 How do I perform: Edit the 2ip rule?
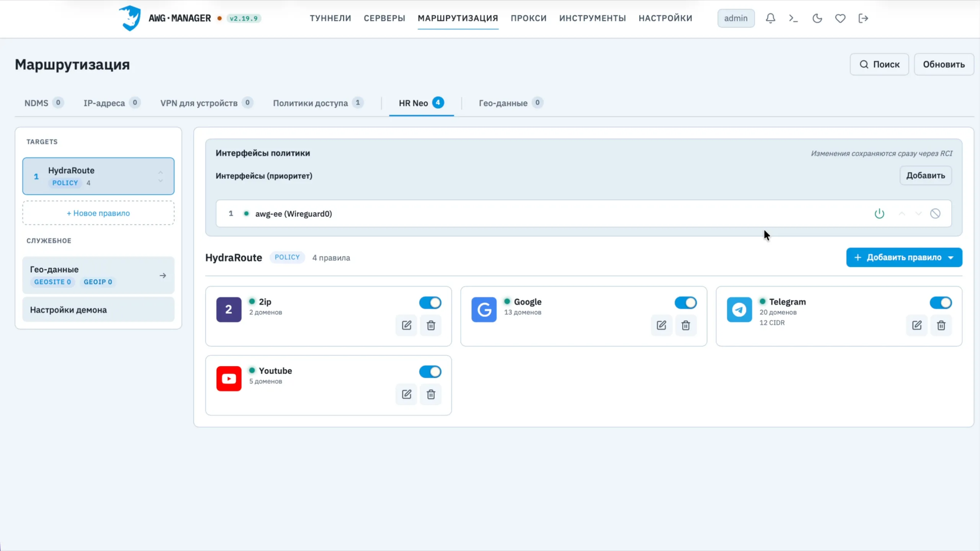point(407,325)
